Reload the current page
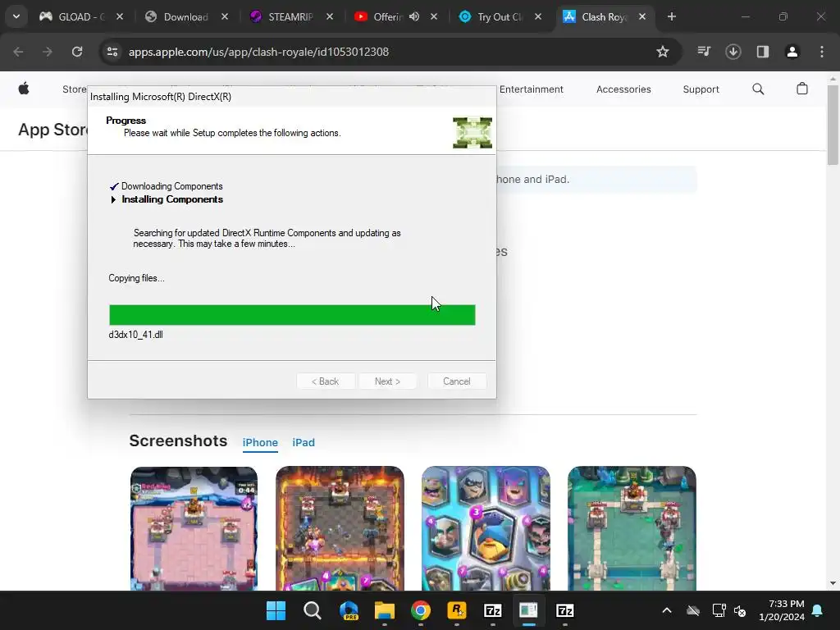840x630 pixels. pyautogui.click(x=77, y=52)
